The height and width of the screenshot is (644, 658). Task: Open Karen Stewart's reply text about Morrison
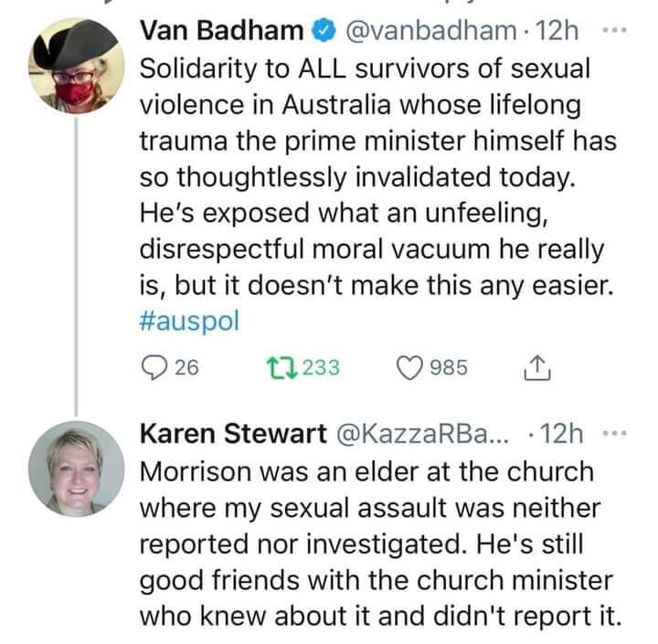[375, 548]
